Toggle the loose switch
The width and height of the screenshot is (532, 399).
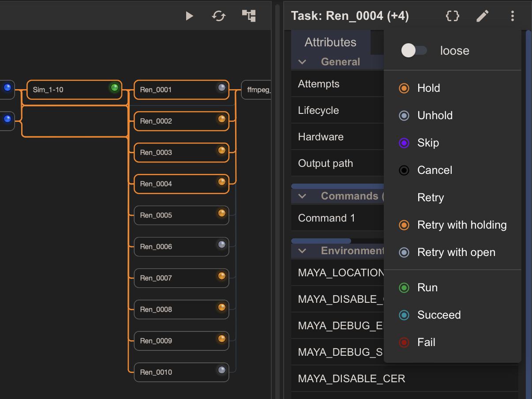(414, 50)
